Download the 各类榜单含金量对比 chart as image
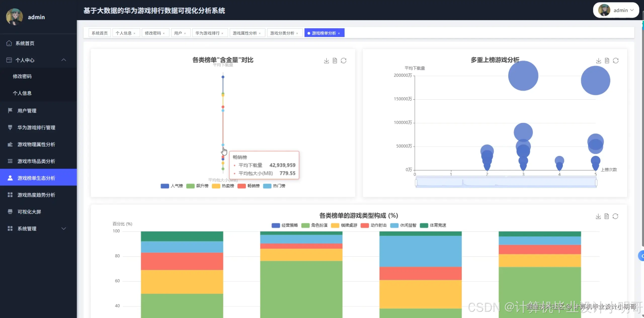 pos(326,61)
